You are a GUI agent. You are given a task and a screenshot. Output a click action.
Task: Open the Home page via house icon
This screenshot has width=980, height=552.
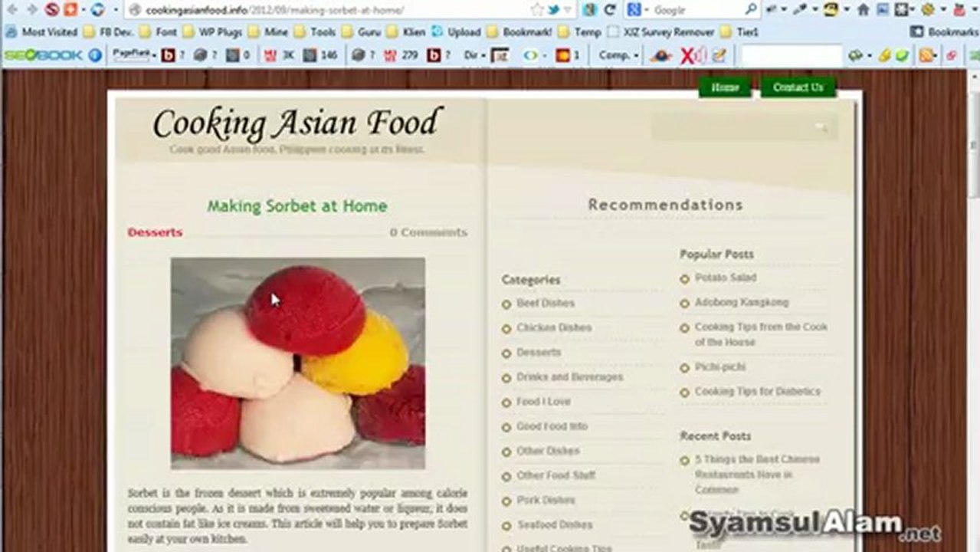(x=864, y=10)
